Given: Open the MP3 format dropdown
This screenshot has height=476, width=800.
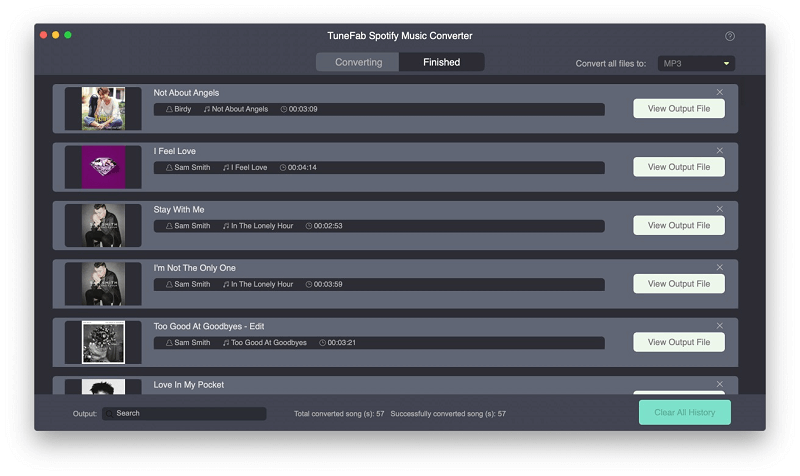Looking at the screenshot, I should click(x=697, y=63).
